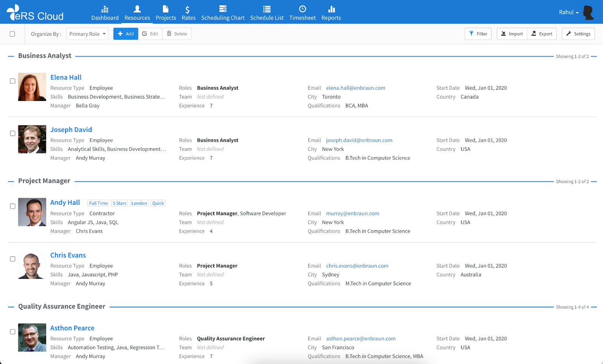The width and height of the screenshot is (603, 364).
Task: Open the Dashboard icon in top navigation
Action: click(105, 9)
